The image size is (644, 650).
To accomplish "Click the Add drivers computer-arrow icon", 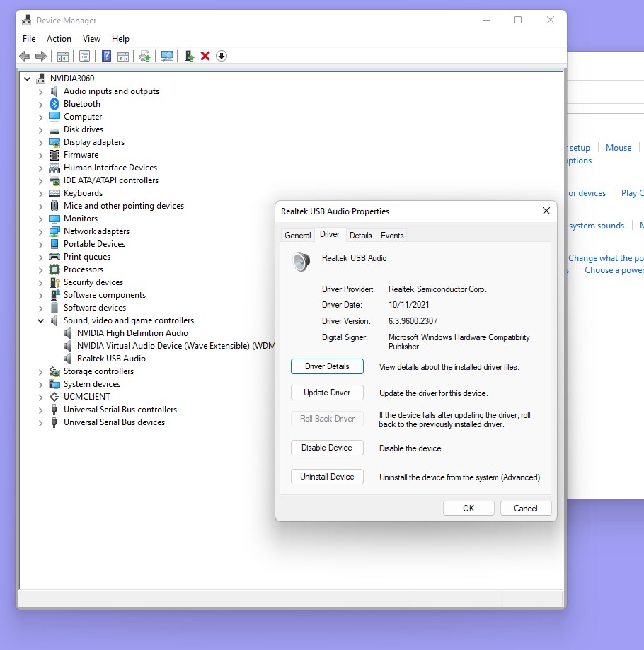I will pos(190,56).
